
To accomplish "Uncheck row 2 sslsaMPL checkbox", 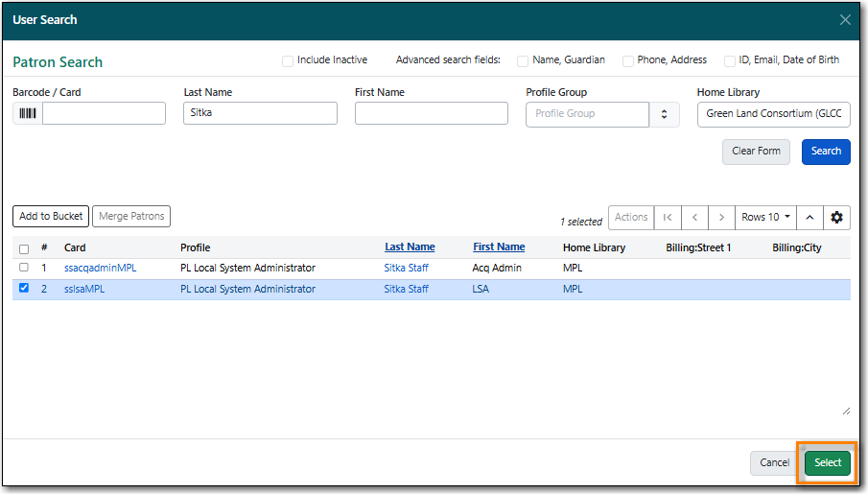I will [24, 288].
